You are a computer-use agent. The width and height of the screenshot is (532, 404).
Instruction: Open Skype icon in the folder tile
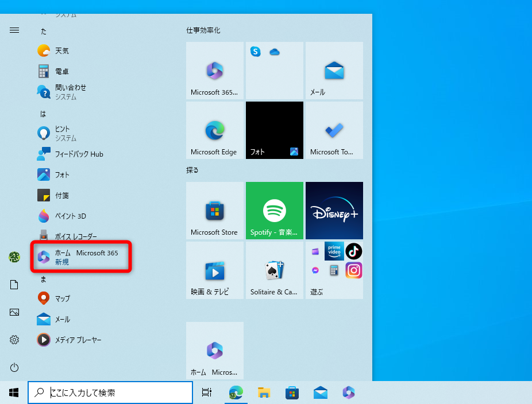coord(256,52)
